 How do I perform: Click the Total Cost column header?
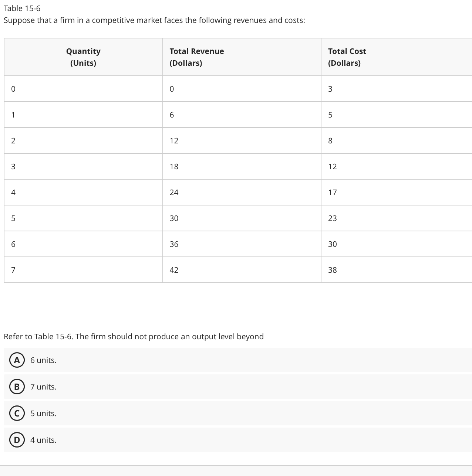(347, 57)
